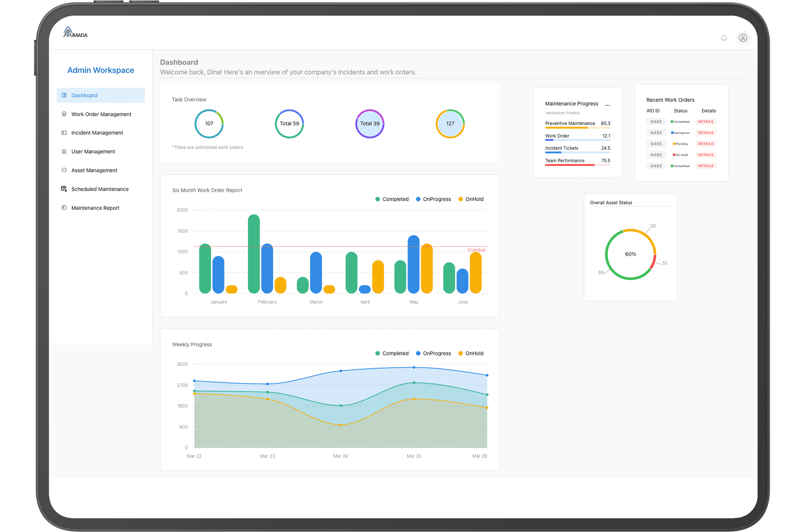The height and width of the screenshot is (532, 804).
Task: Click the User Management grid icon
Action: click(x=64, y=151)
